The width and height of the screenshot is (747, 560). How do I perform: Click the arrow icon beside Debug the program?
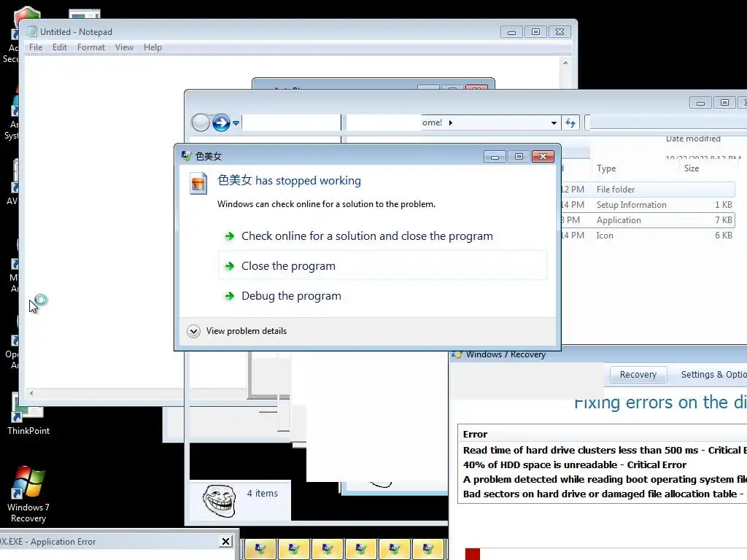[x=230, y=296]
